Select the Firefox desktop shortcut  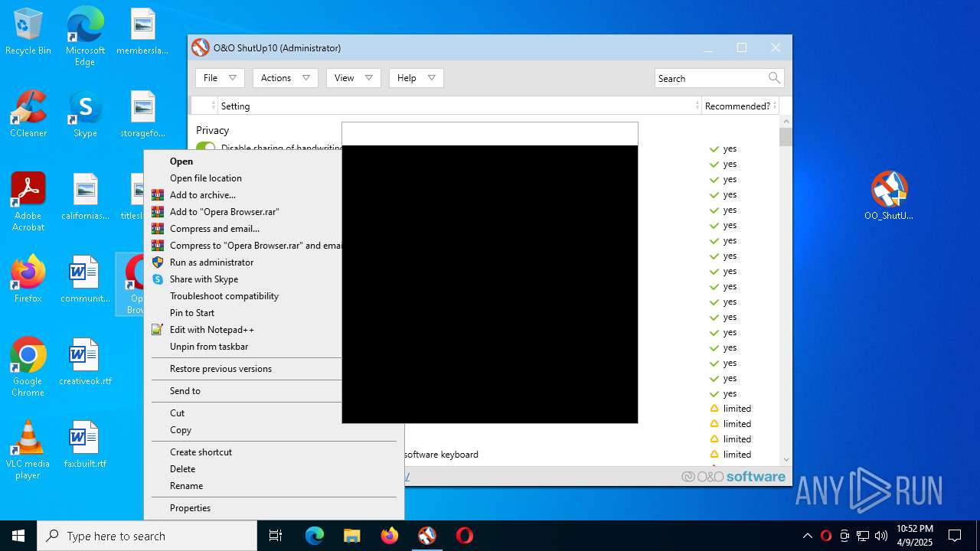point(28,280)
